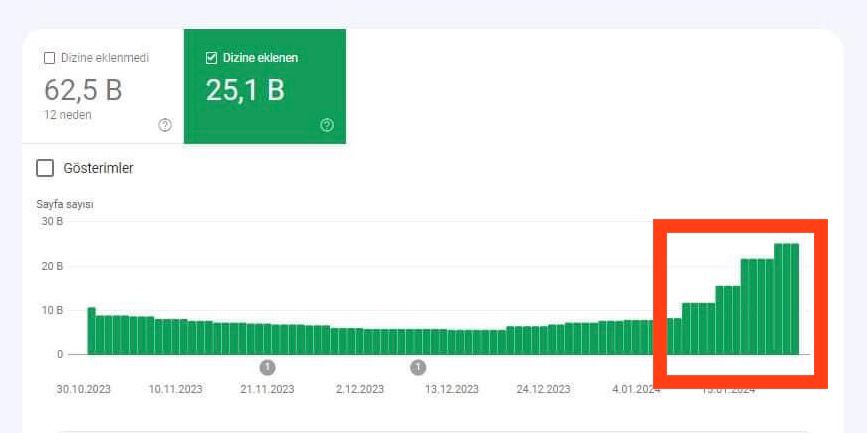Click the 30 B y-axis label
The height and width of the screenshot is (433, 867).
point(53,221)
